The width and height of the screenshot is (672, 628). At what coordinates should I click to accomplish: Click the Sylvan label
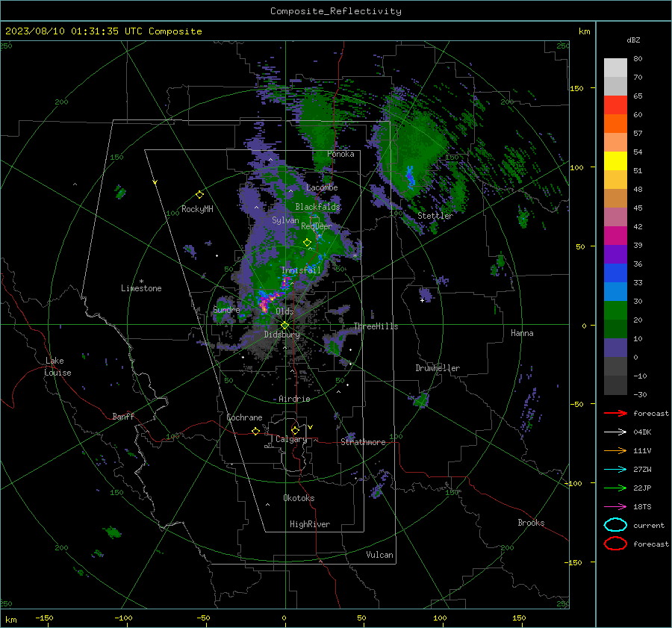[285, 220]
